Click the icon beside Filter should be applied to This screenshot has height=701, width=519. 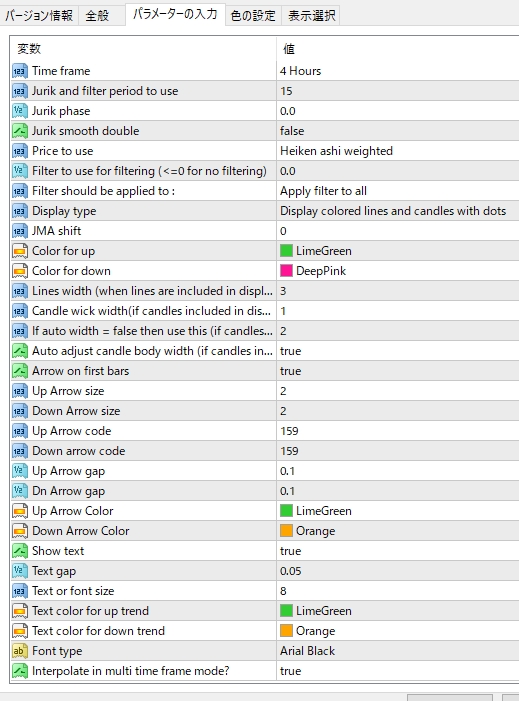[20, 191]
